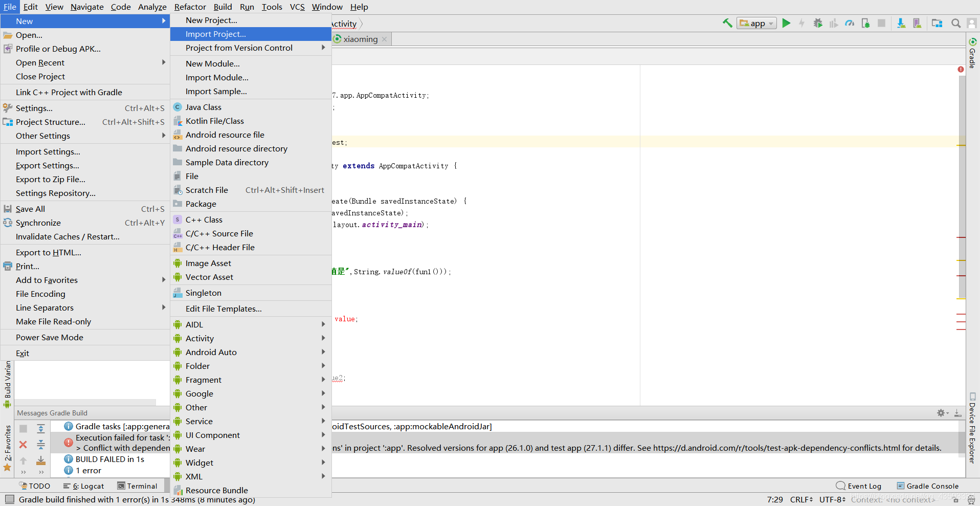Open the TODO tool window
The image size is (980, 506).
point(34,486)
